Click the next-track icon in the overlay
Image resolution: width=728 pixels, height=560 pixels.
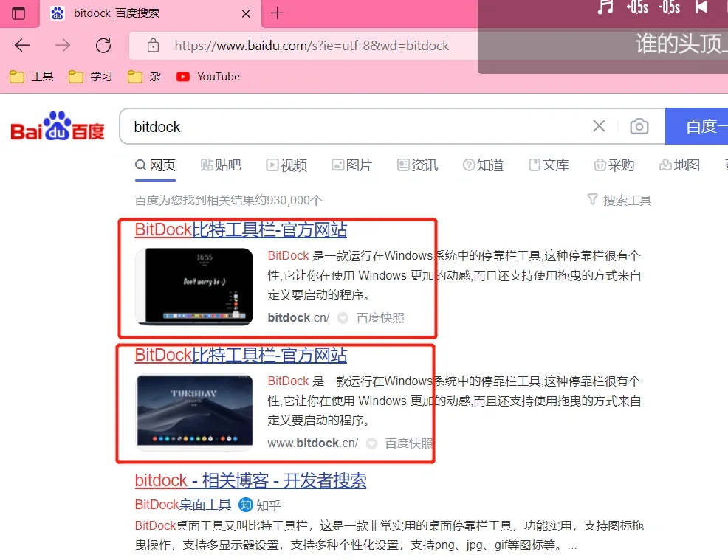700,9
